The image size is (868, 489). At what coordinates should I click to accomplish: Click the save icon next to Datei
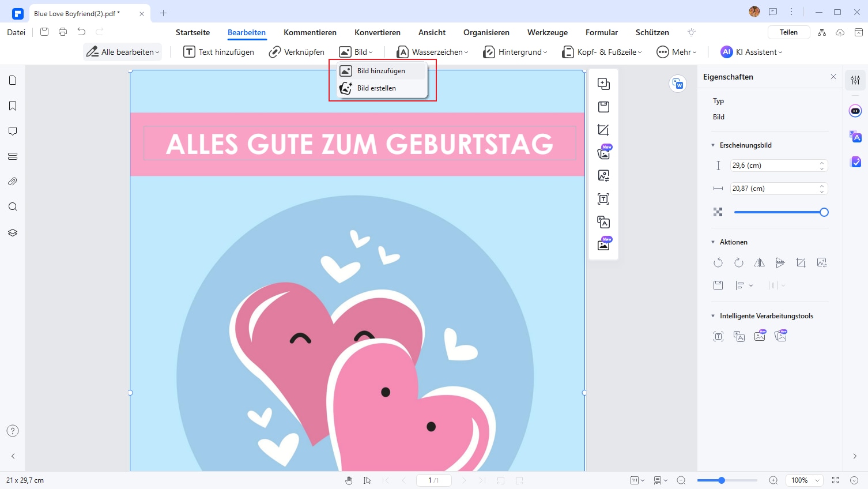tap(44, 32)
